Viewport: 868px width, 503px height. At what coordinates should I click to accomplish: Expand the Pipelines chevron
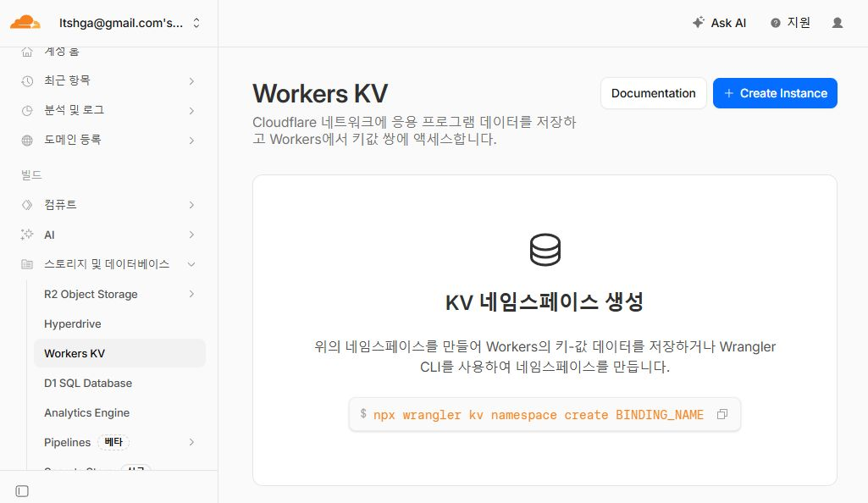191,442
